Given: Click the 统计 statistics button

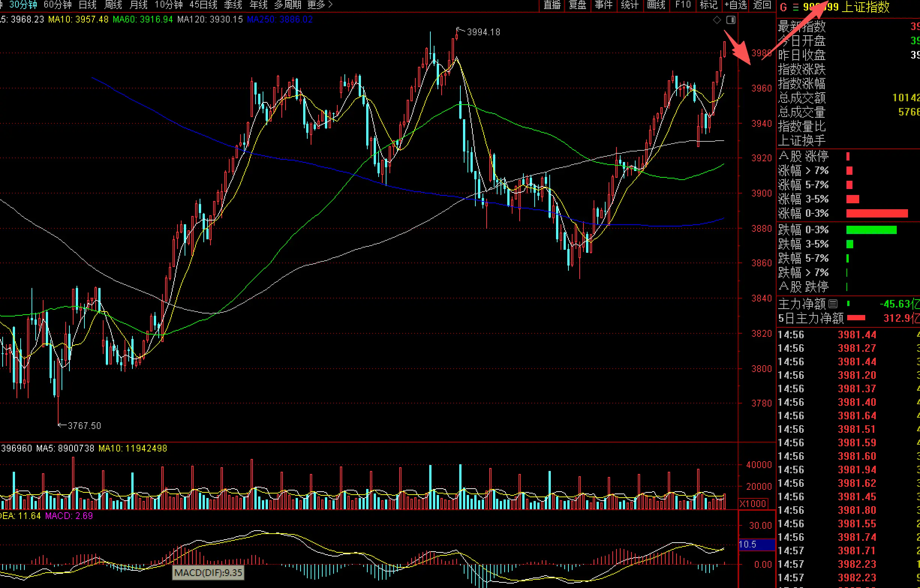Looking at the screenshot, I should [630, 5].
